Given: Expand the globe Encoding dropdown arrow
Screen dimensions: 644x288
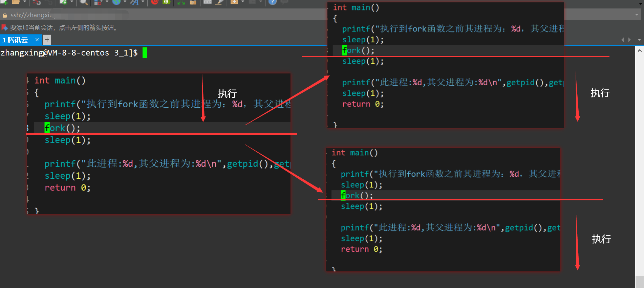Looking at the screenshot, I should point(125,2).
